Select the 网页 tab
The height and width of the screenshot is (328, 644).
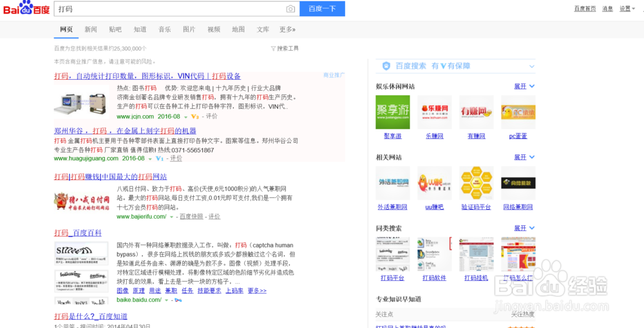click(66, 29)
